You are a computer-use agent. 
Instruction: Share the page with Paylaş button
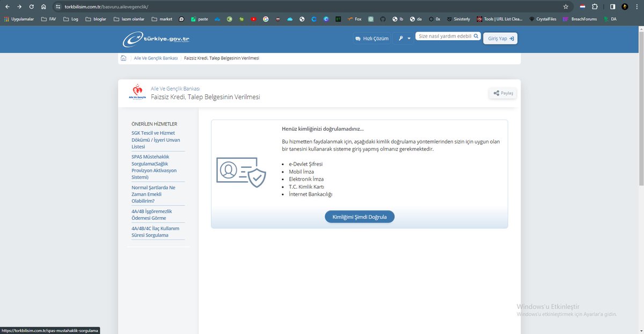(x=503, y=93)
